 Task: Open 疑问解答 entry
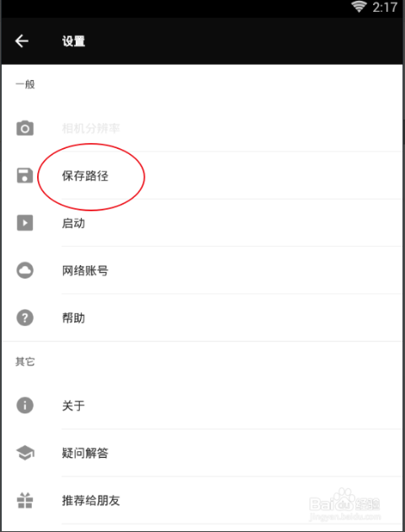(202, 453)
